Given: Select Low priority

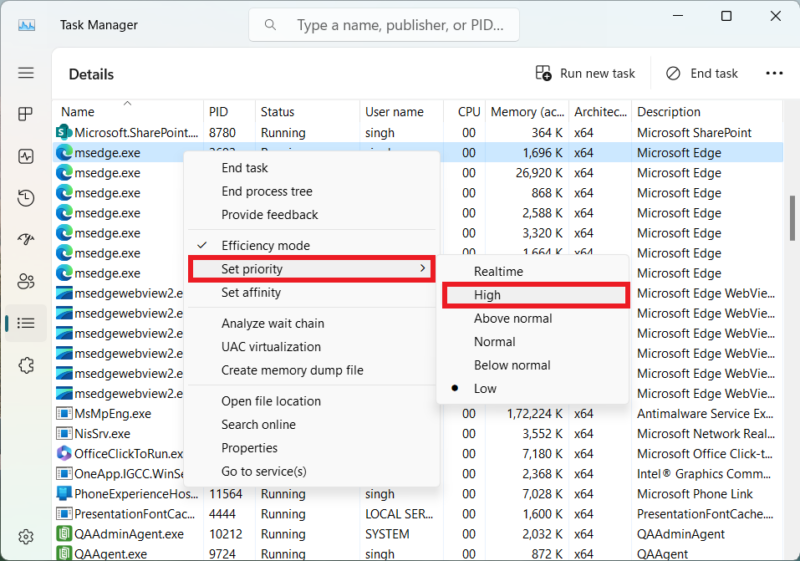Looking at the screenshot, I should tap(535, 389).
